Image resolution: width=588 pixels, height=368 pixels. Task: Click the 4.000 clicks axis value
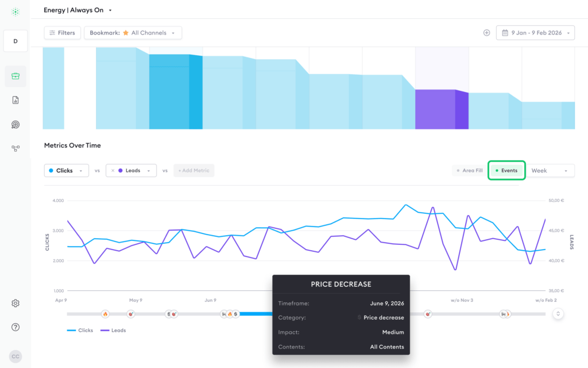[58, 201]
